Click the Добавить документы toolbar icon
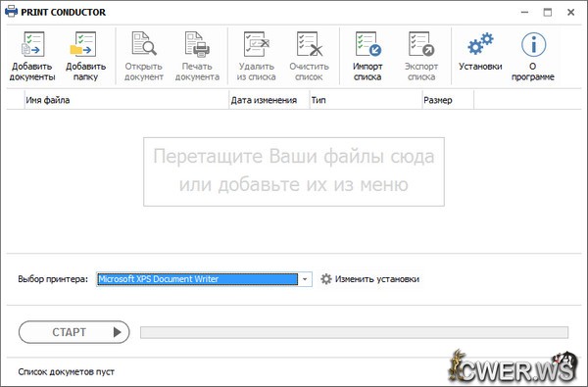Screen dimensions: 588x387 32,45
